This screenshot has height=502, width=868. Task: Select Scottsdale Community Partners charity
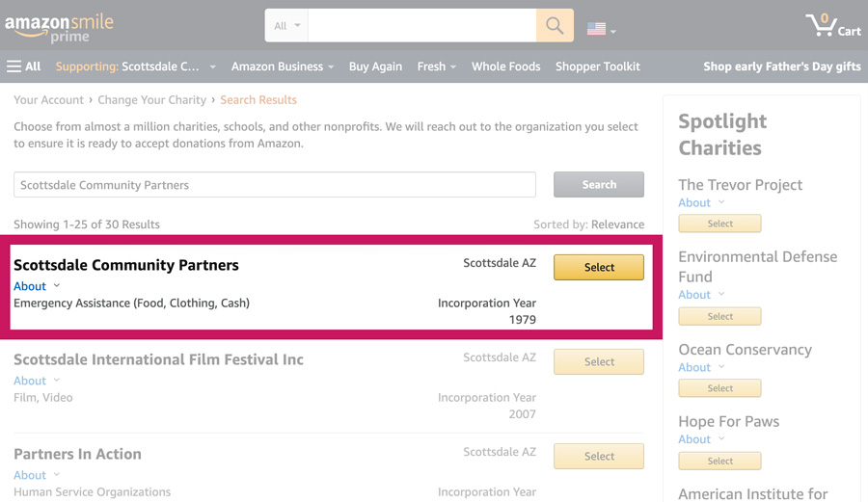tap(598, 267)
